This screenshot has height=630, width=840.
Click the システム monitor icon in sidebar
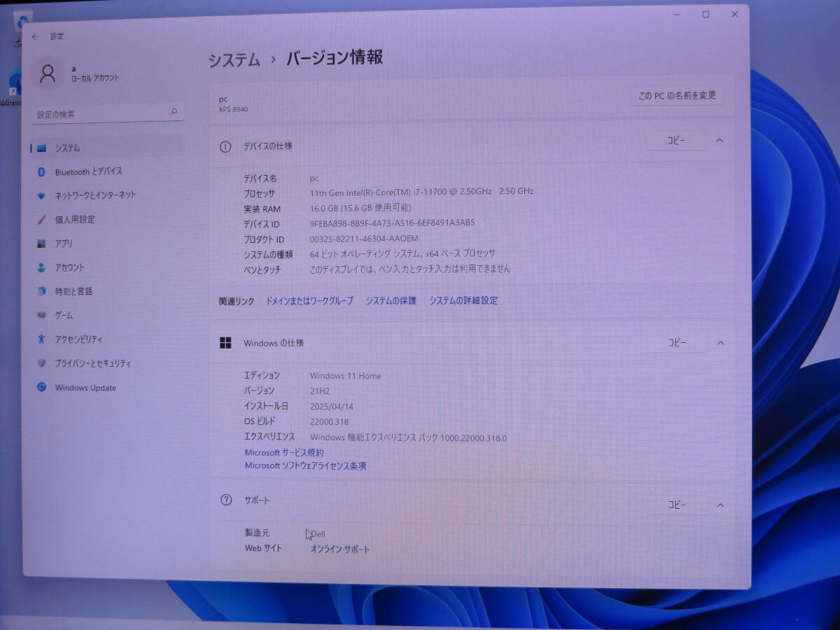(x=42, y=148)
